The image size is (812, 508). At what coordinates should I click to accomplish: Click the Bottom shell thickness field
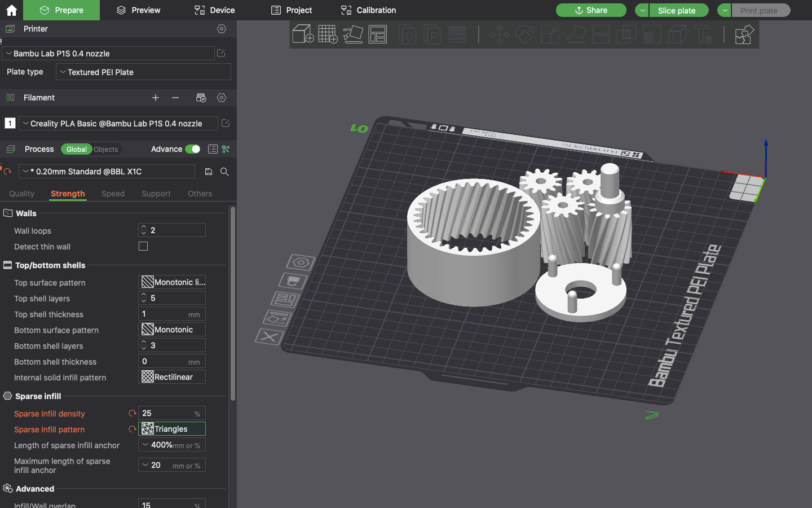(172, 361)
